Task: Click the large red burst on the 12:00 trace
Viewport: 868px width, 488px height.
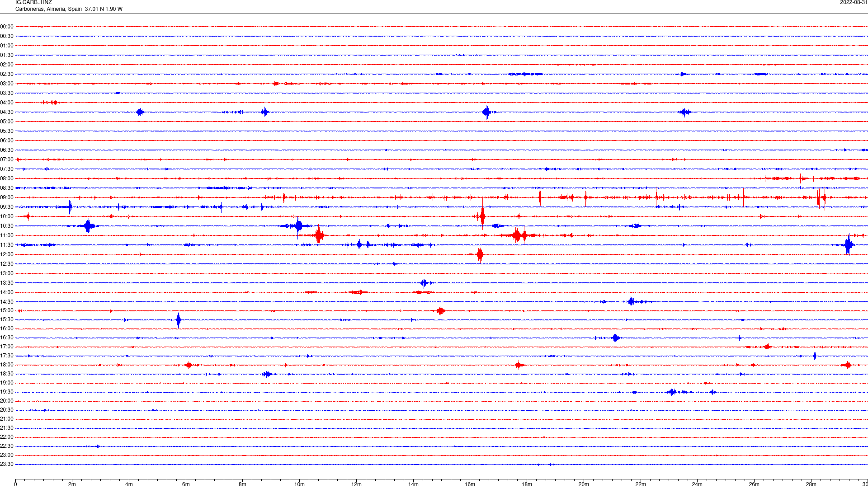Action: click(x=480, y=254)
